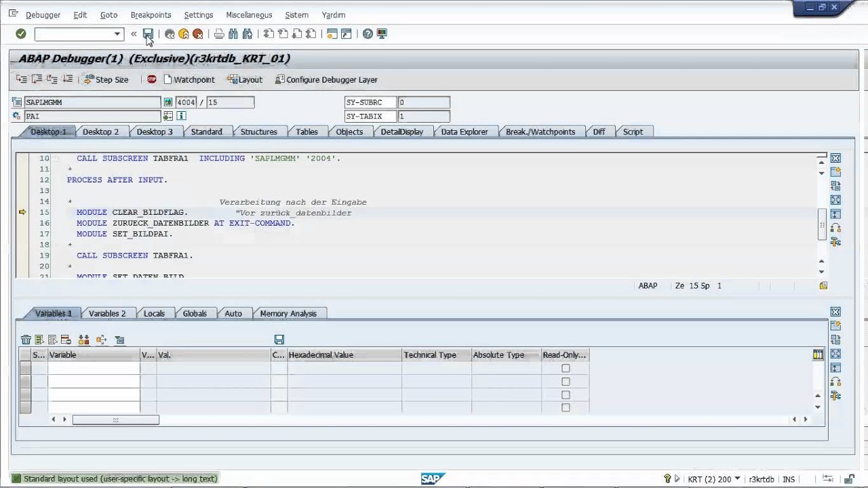The height and width of the screenshot is (488, 868).
Task: Click the Customize Local Layout monitor icon
Action: (382, 34)
